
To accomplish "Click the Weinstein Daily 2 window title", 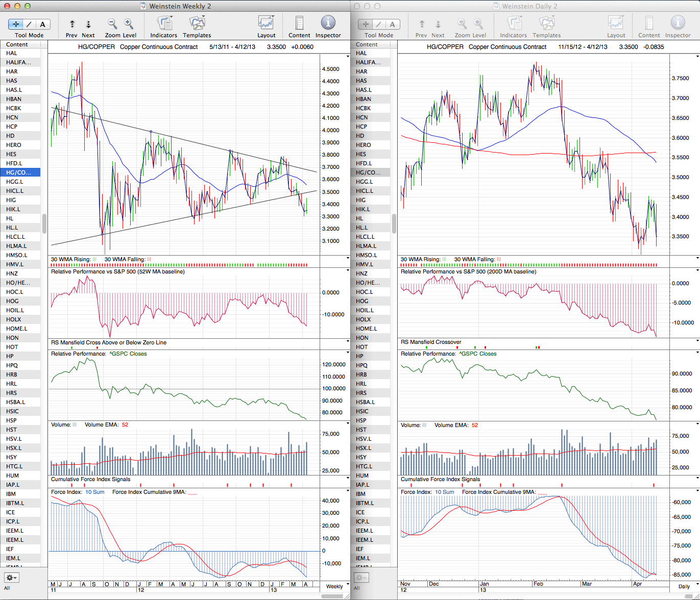I will 529,6.
